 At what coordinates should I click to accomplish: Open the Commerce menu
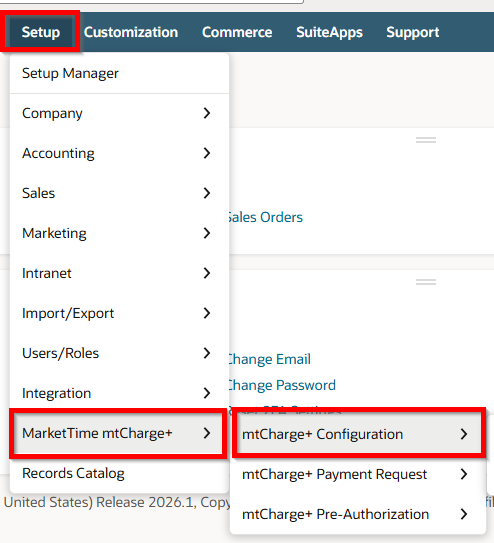tap(237, 32)
